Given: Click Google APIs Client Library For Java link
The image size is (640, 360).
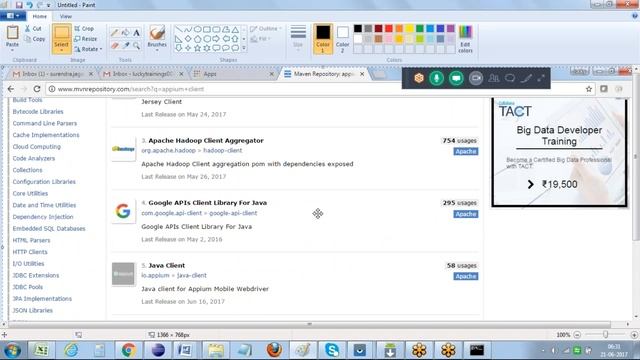Looking at the screenshot, I should tap(207, 203).
